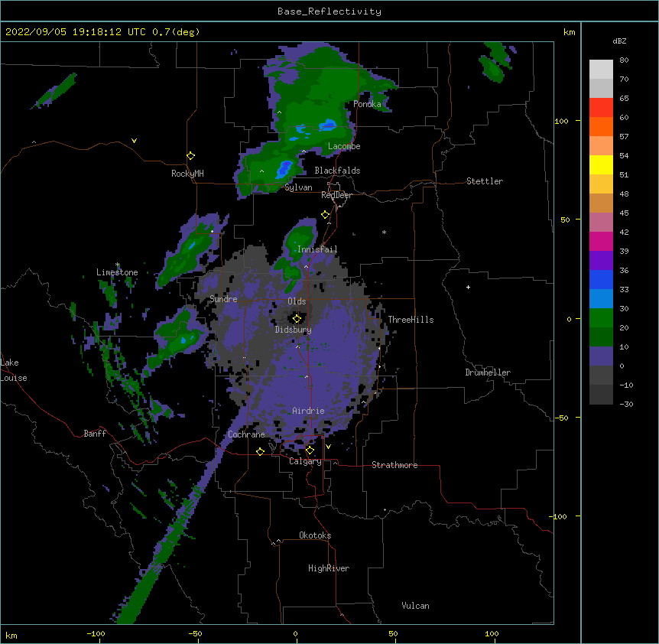Click the Vulcan city label
Screen dimensions: 659x644
pyautogui.click(x=415, y=606)
